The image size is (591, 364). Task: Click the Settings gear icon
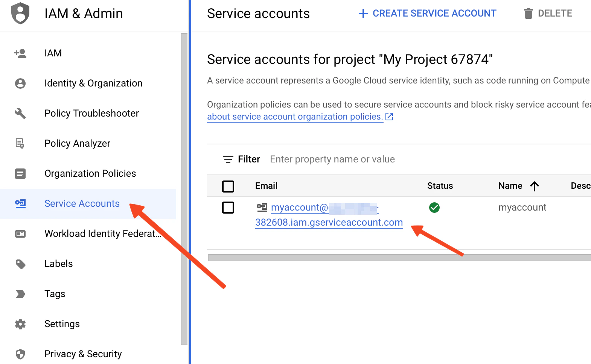tap(20, 324)
